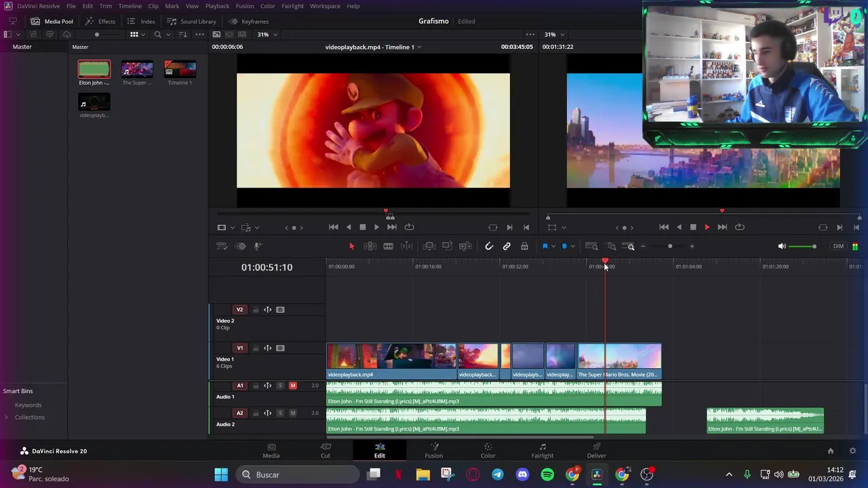Viewport: 868px width, 488px height.
Task: Click the voiceover microphone icon
Action: click(257, 246)
